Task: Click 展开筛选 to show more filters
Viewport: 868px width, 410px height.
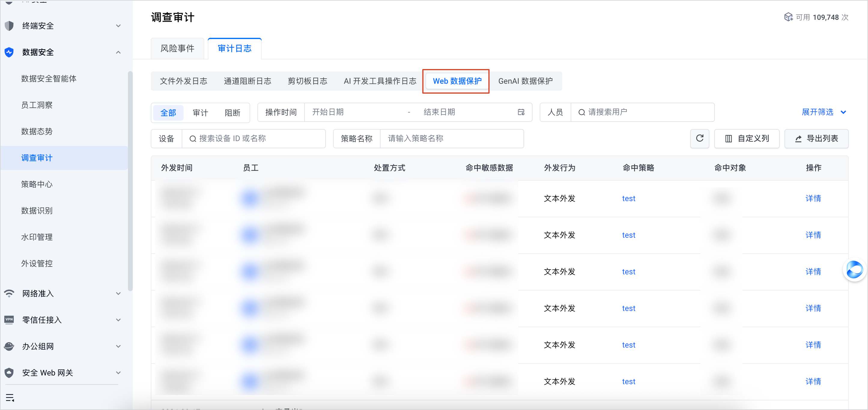Action: click(x=824, y=112)
